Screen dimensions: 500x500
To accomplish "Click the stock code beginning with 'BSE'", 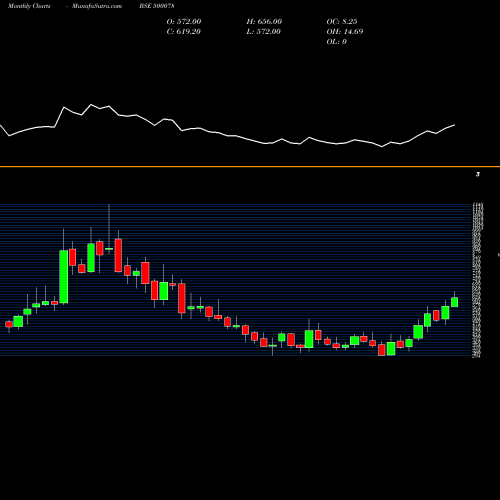I will 157,6.
